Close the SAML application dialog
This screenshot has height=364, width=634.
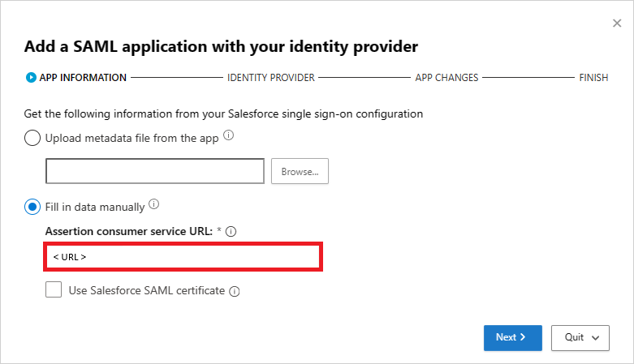[x=617, y=24]
